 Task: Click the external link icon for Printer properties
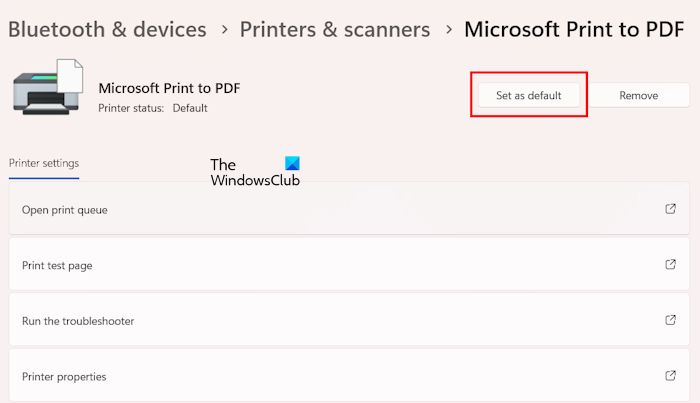(x=670, y=376)
